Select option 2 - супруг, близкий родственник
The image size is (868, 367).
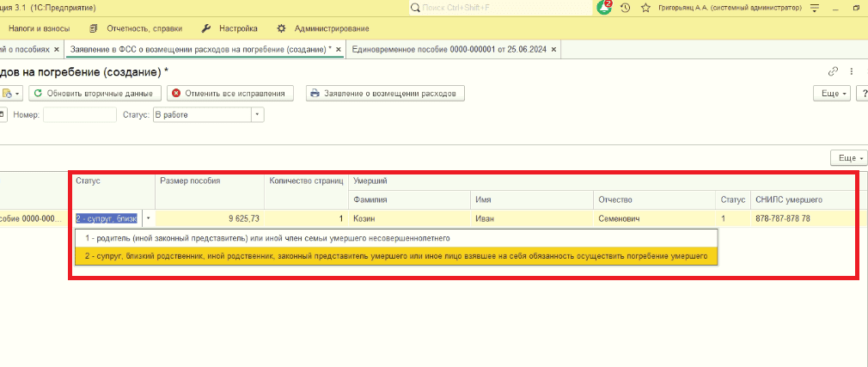(396, 256)
